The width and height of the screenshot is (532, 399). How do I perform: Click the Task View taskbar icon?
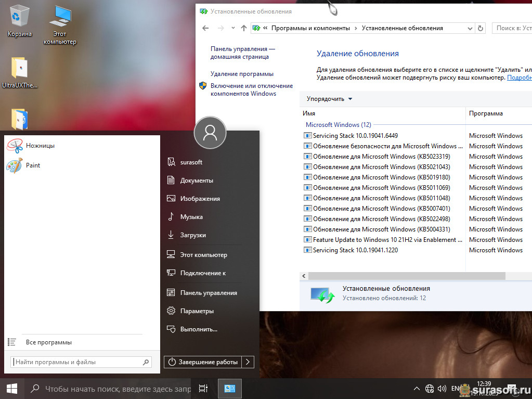tap(203, 389)
